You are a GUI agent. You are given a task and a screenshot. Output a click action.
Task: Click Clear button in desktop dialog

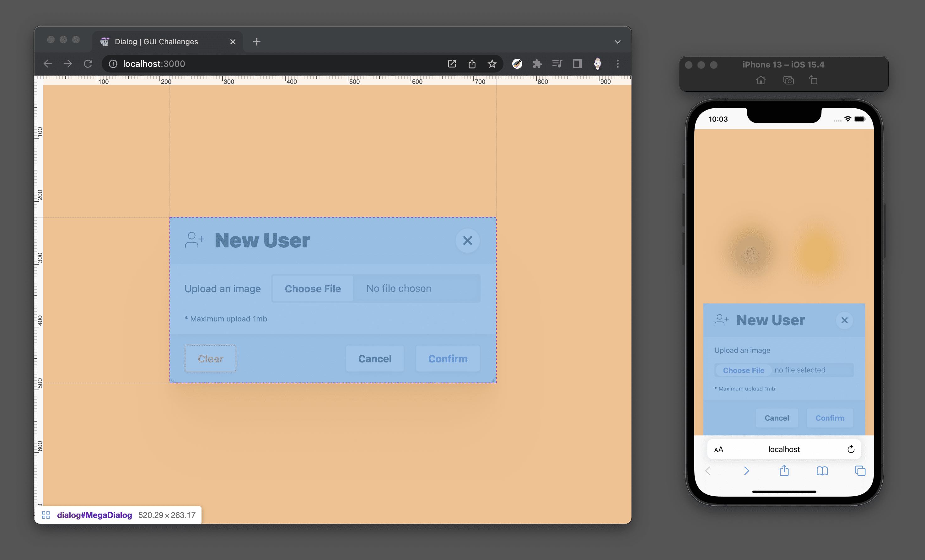point(209,358)
